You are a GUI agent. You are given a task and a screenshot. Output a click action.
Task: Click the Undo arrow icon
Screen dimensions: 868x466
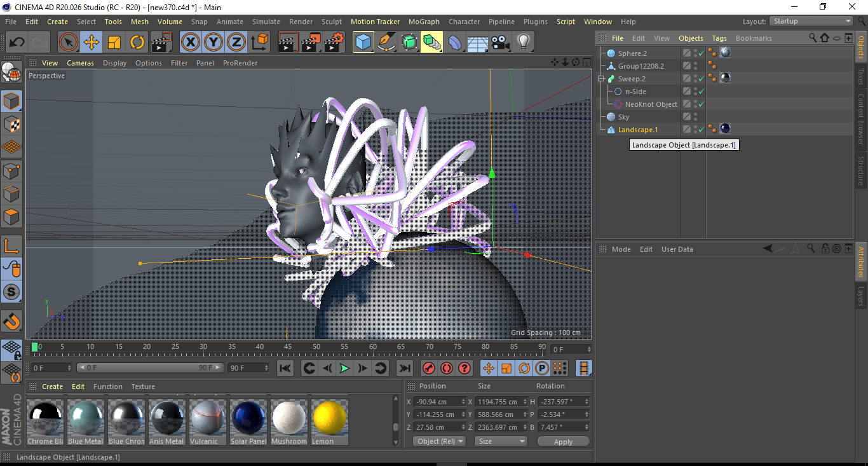(x=17, y=43)
